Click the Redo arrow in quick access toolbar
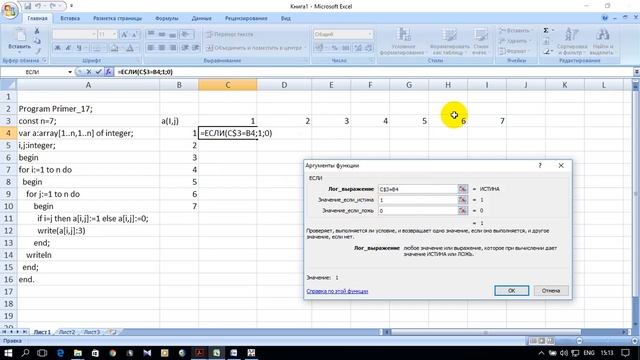Image resolution: width=640 pixels, height=360 pixels. click(x=53, y=6)
